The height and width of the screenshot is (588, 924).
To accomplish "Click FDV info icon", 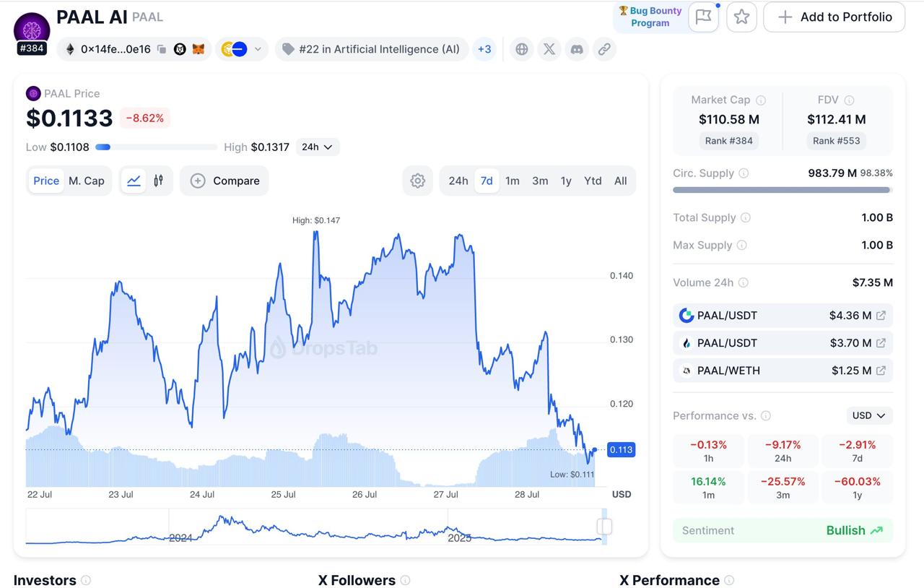I will click(x=849, y=100).
